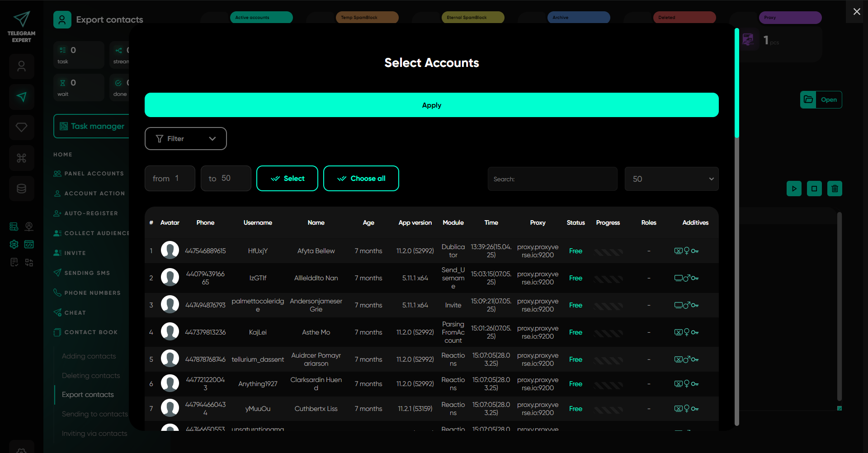This screenshot has width=868, height=453.
Task: Click the heart icon in left sidebar
Action: [x=21, y=127]
